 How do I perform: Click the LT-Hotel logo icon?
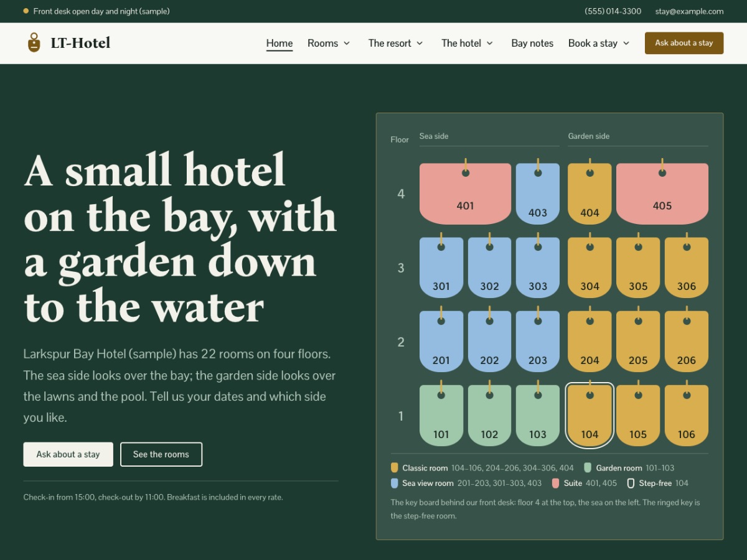34,43
